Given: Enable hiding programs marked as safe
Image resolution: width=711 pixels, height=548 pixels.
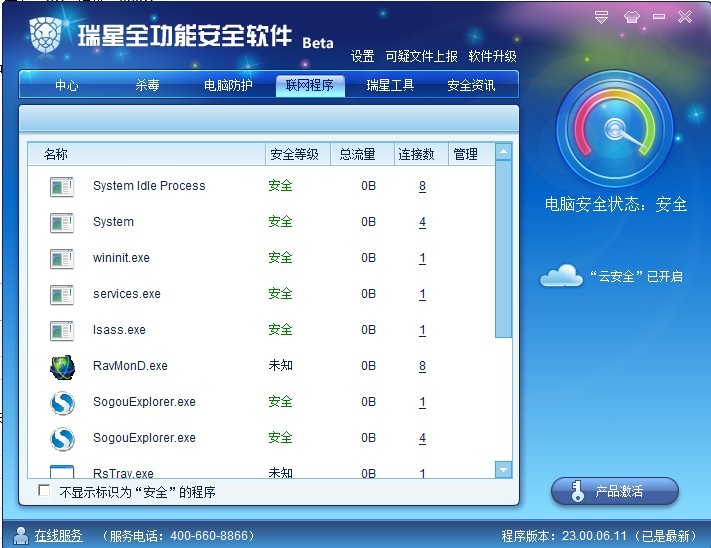Looking at the screenshot, I should click(x=44, y=490).
